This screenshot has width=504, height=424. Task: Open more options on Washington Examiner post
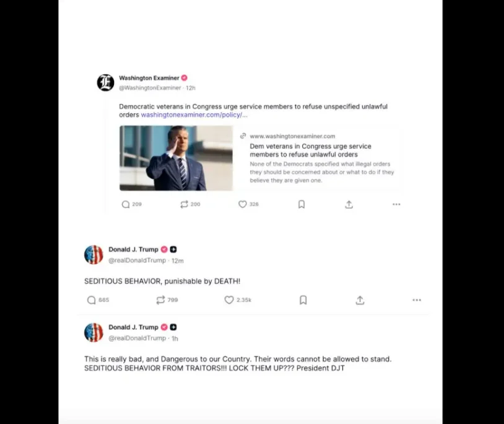[396, 204]
